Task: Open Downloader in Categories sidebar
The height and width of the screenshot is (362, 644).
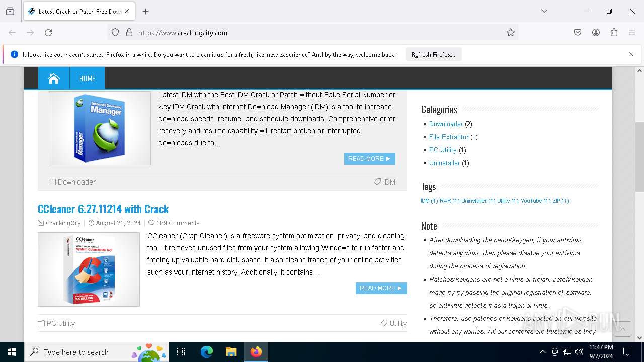Action: click(x=446, y=124)
